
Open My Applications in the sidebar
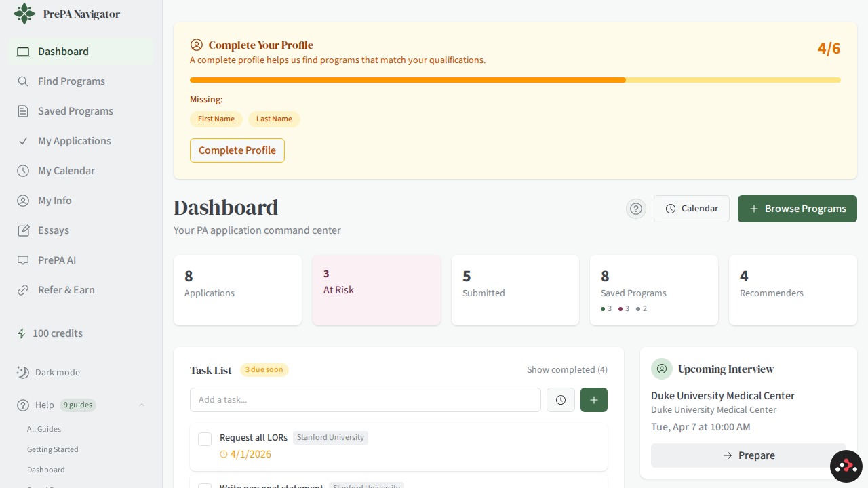tap(81, 141)
